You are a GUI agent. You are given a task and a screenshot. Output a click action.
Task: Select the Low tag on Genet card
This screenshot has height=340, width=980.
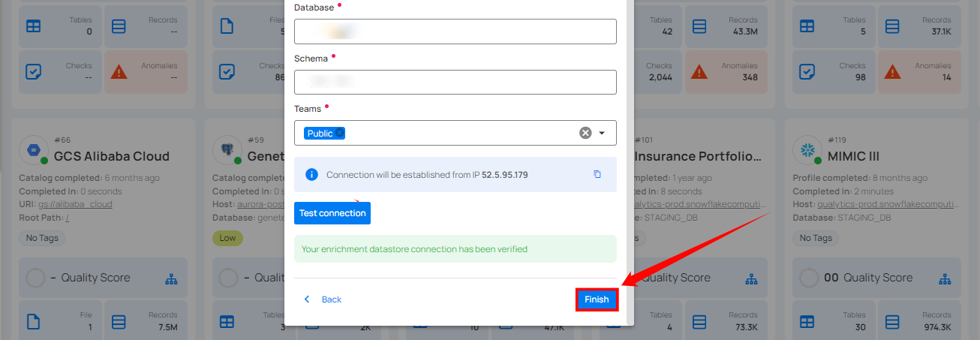pyautogui.click(x=227, y=238)
